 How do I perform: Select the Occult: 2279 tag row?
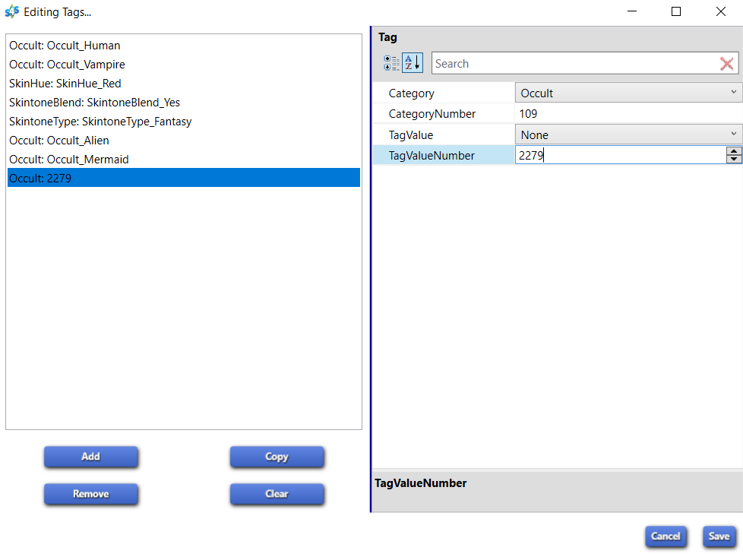(x=184, y=178)
